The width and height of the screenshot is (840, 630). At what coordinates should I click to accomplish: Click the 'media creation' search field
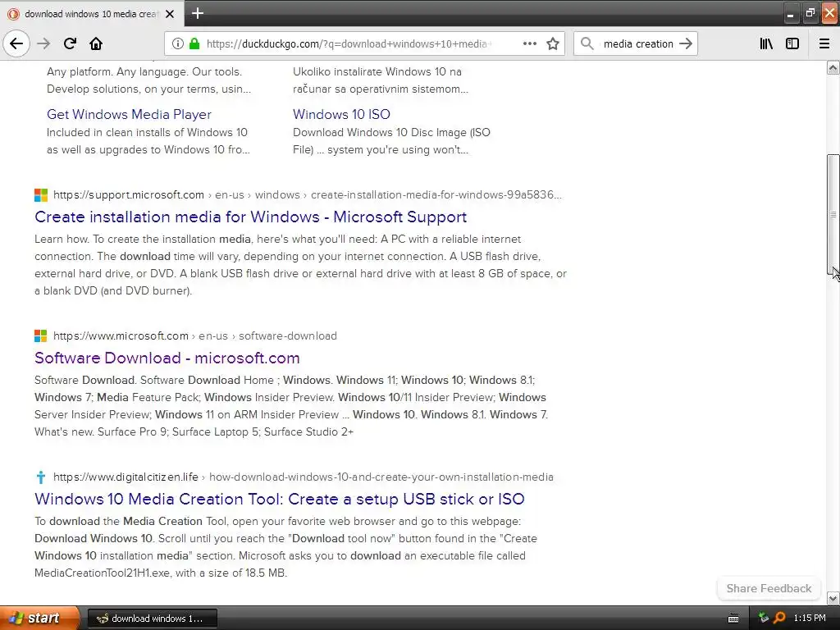(638, 44)
